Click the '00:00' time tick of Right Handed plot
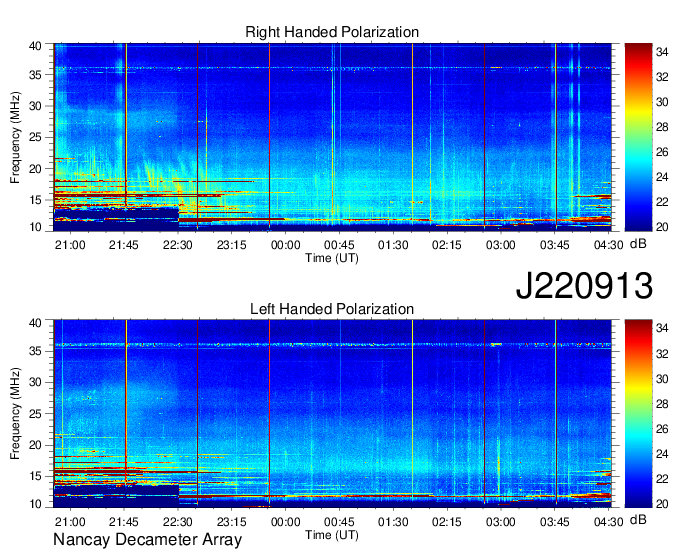Image resolution: width=680 pixels, height=552 pixels. [x=285, y=245]
